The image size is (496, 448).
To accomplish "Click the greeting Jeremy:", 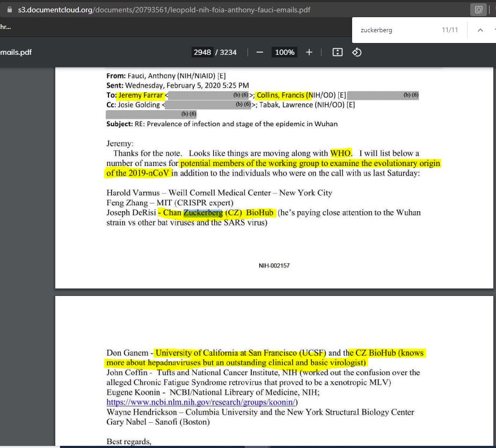I will pos(120,143).
